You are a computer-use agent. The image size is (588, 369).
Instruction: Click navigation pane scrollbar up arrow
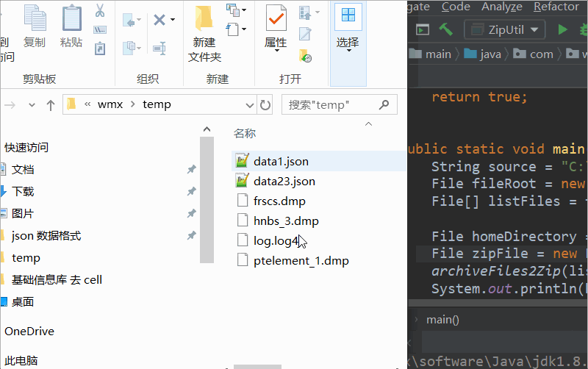click(x=207, y=130)
